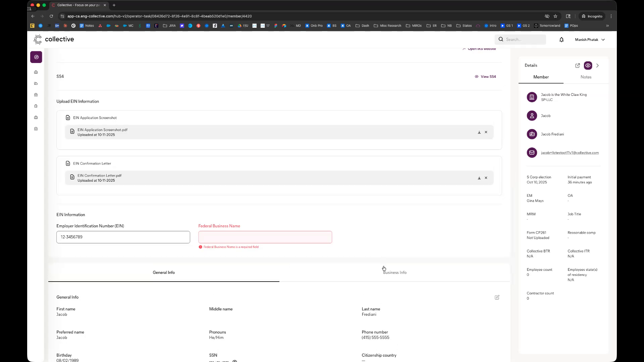Toggle purple eye visibility icon in Details

tap(588, 66)
